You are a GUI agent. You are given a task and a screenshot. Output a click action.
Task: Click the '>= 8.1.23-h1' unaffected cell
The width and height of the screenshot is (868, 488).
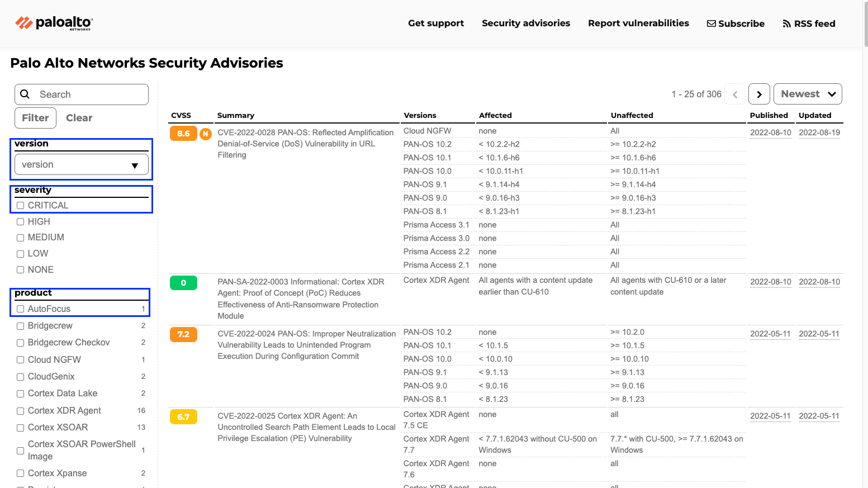pyautogui.click(x=633, y=211)
